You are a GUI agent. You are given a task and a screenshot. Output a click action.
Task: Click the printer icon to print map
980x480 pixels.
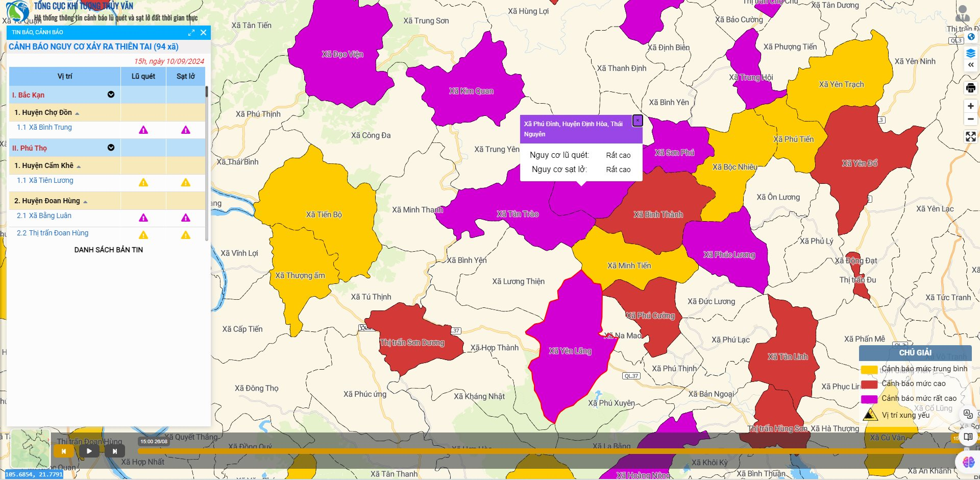point(970,88)
